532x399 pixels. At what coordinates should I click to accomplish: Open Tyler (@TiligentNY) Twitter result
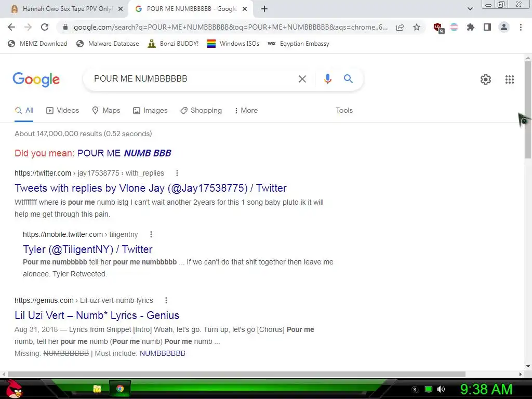87,249
